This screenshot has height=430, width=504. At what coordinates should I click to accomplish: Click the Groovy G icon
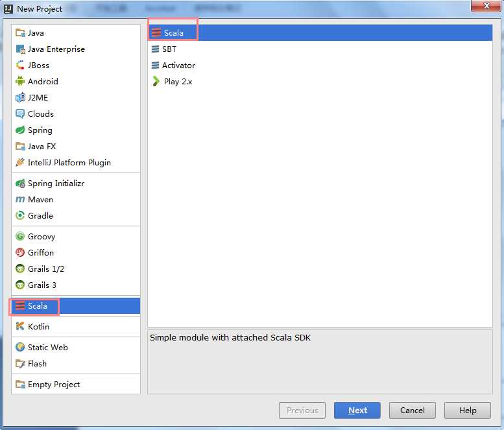tap(20, 236)
